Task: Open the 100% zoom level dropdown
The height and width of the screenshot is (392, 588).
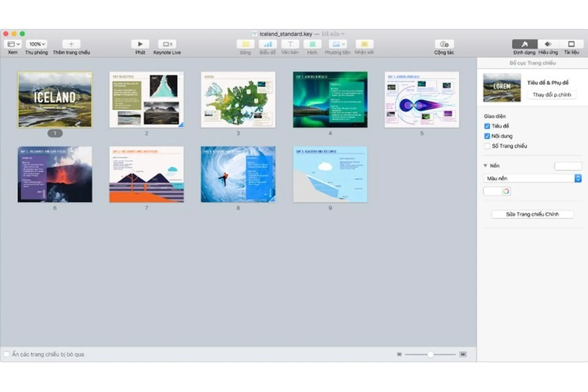Action: 36,44
